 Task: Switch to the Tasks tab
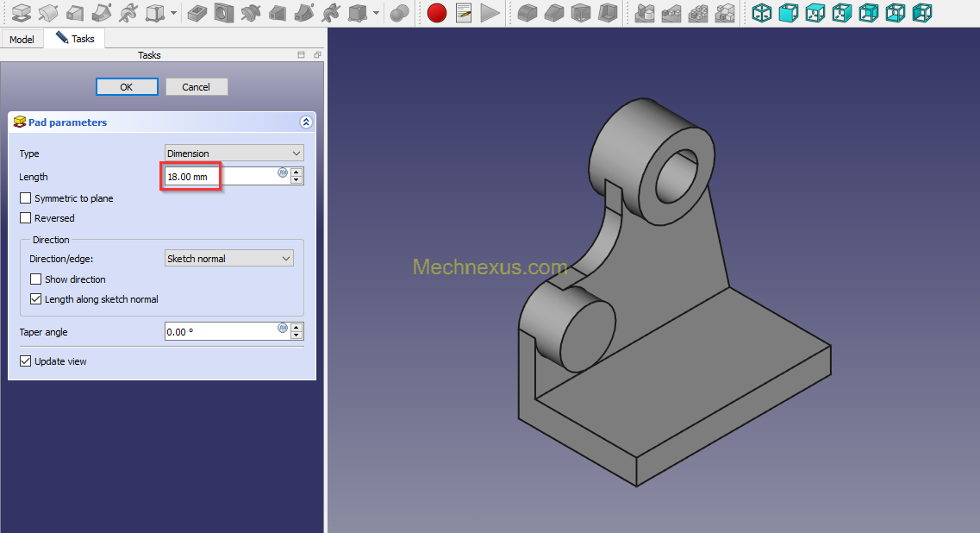pyautogui.click(x=75, y=38)
